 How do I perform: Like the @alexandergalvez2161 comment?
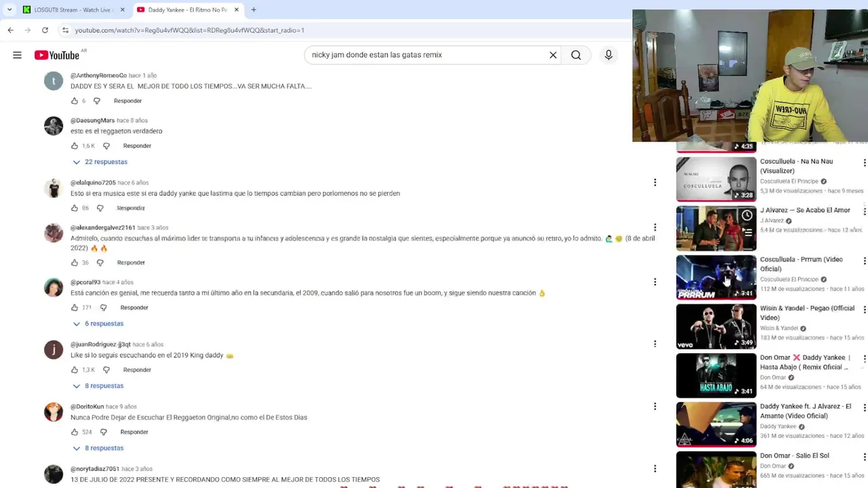(75, 262)
